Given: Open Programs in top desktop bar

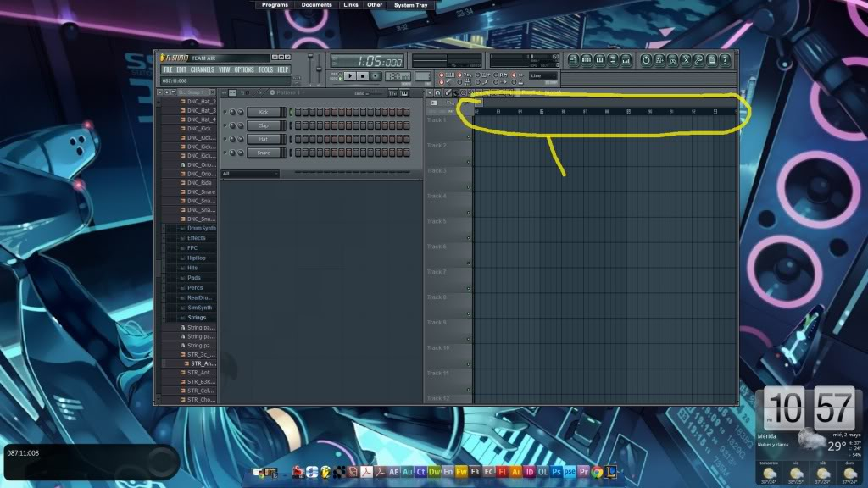Looking at the screenshot, I should (x=275, y=4).
